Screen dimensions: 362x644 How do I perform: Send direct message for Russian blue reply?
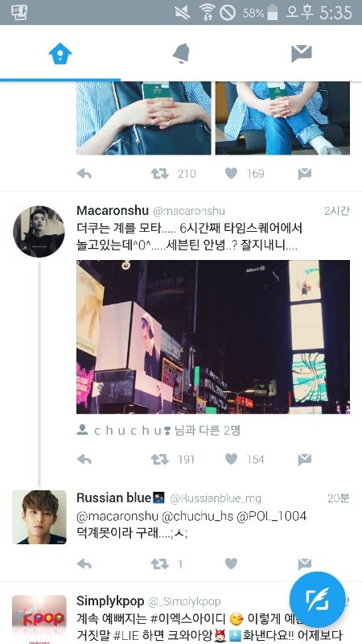pyautogui.click(x=305, y=563)
